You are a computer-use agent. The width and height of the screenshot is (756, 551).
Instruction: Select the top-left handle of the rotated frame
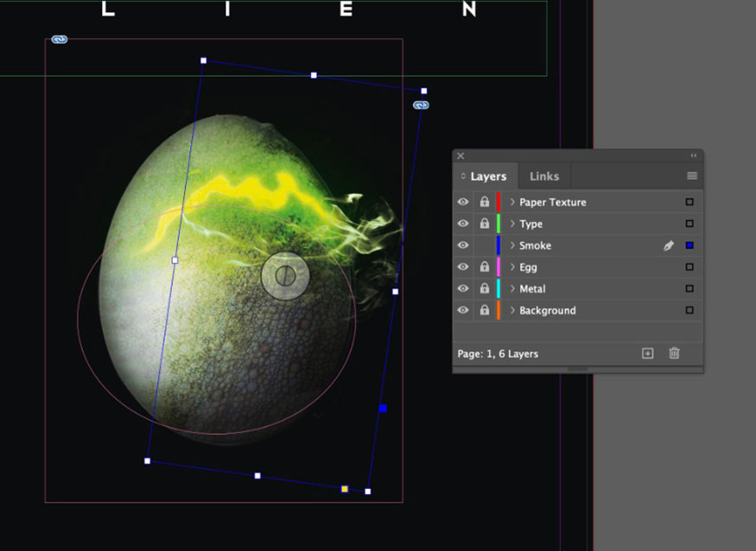click(203, 60)
